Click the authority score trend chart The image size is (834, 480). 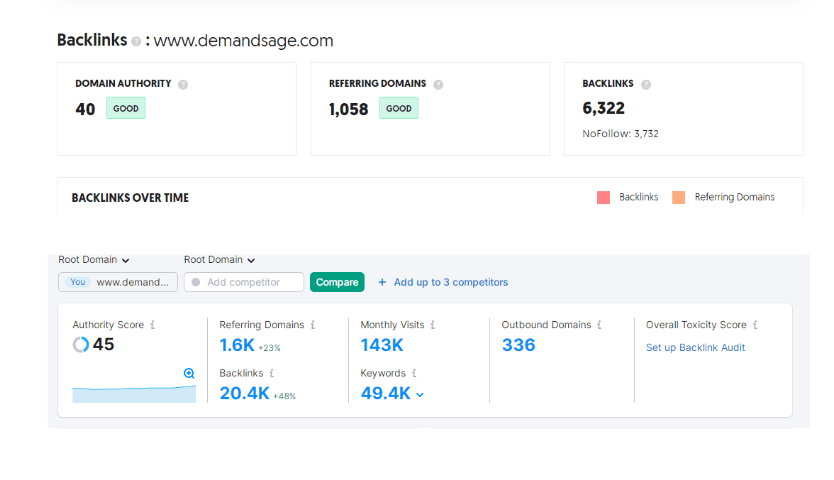point(134,394)
